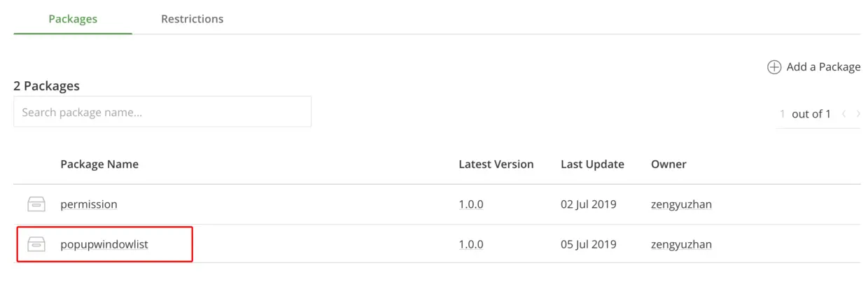Image resolution: width=868 pixels, height=289 pixels.
Task: Click version 1.0.0 of popupwindowlist
Action: (x=471, y=244)
